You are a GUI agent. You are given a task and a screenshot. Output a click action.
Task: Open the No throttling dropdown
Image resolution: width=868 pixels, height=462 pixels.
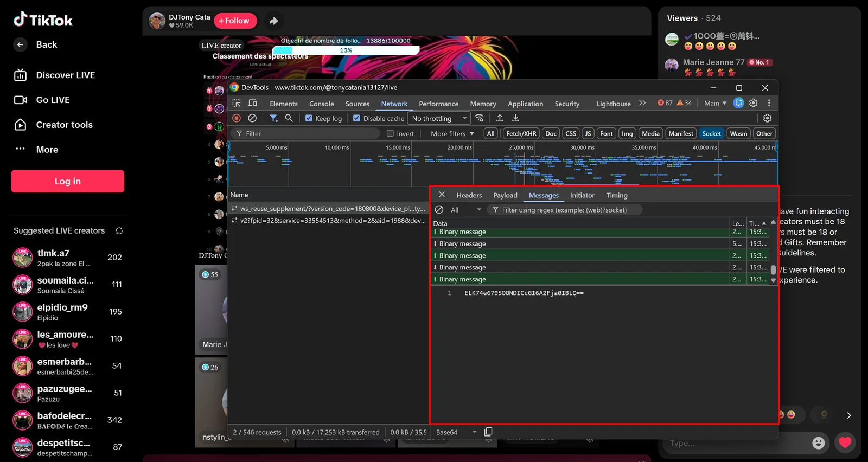(439, 118)
